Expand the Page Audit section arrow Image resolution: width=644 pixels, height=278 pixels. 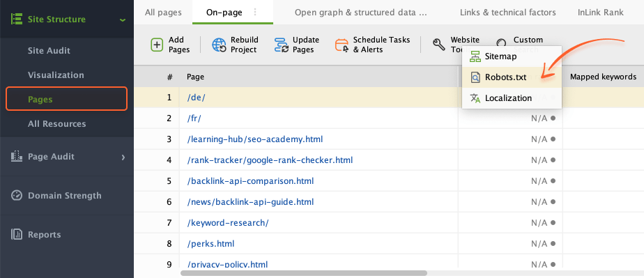tap(123, 157)
